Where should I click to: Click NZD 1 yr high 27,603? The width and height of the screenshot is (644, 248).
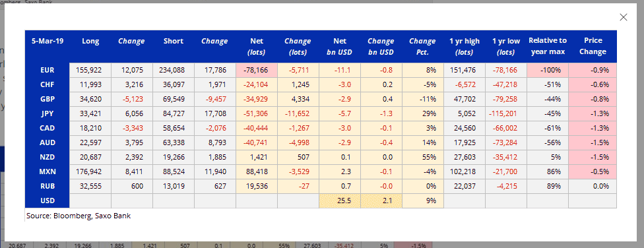(x=464, y=157)
